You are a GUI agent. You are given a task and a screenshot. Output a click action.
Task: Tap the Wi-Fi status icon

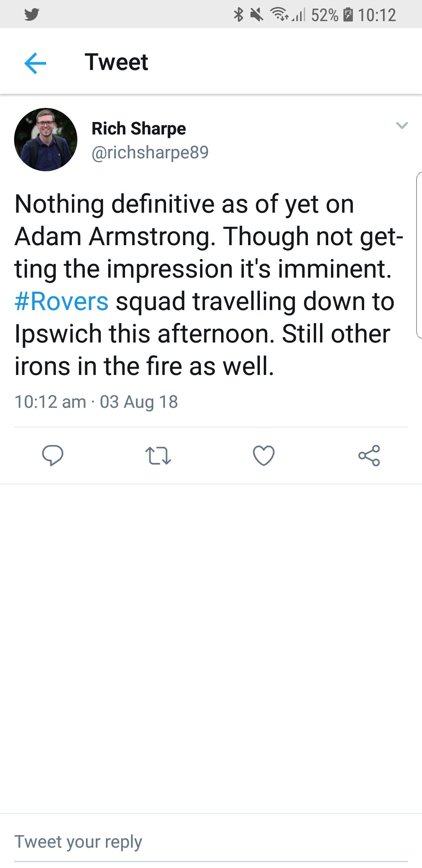279,14
